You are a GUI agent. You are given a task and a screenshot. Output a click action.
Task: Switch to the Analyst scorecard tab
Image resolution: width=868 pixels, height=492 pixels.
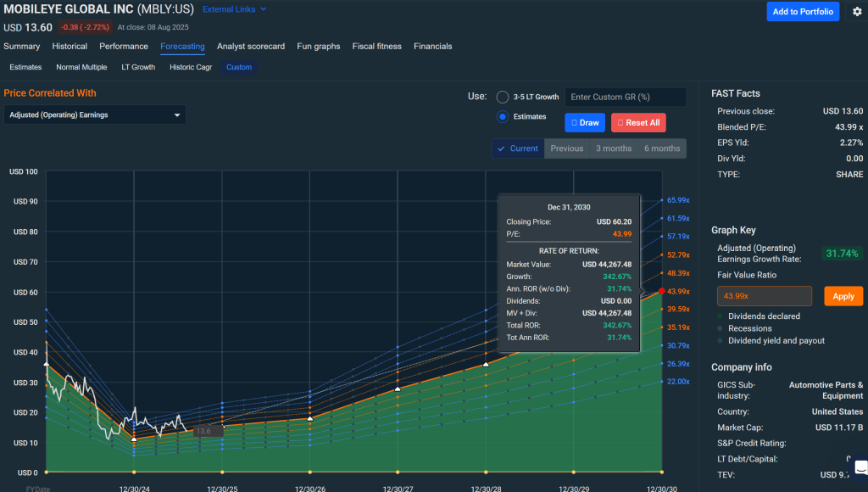[250, 46]
